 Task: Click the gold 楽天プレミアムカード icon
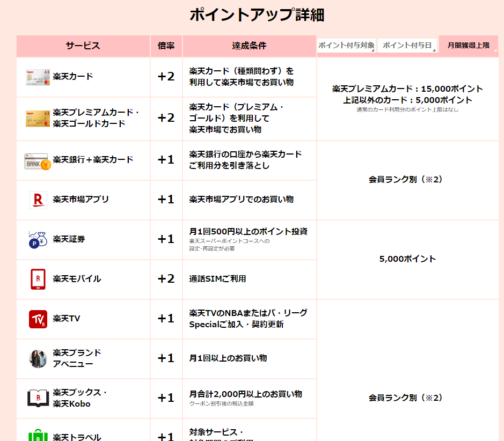[38, 118]
